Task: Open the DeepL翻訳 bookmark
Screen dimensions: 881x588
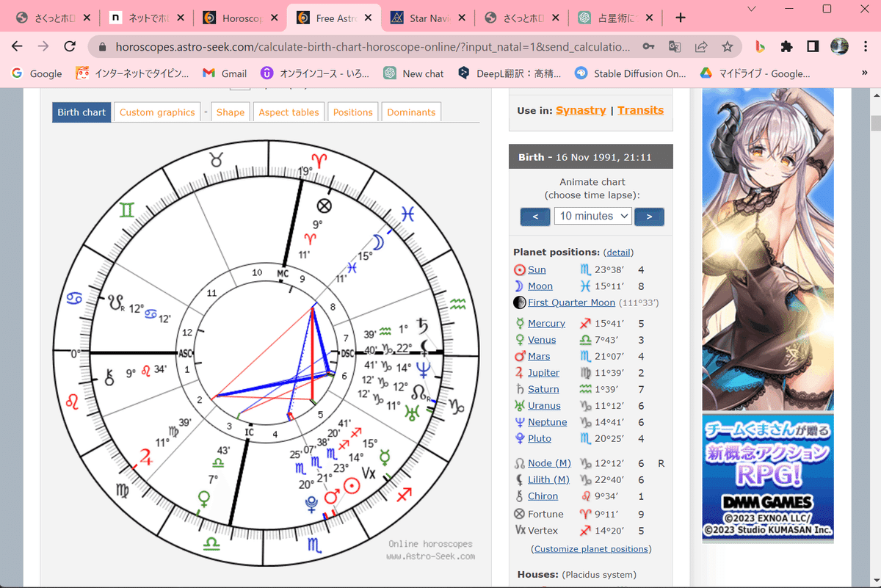Action: (x=510, y=73)
